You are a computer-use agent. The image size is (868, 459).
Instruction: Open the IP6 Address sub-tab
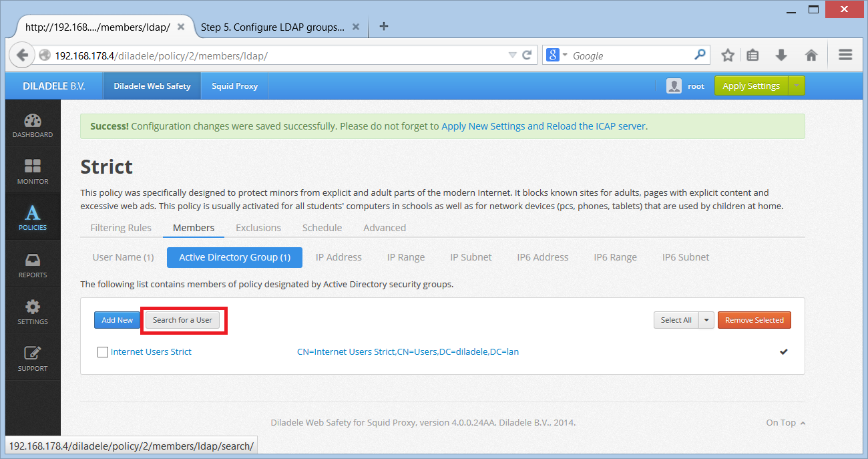click(543, 257)
